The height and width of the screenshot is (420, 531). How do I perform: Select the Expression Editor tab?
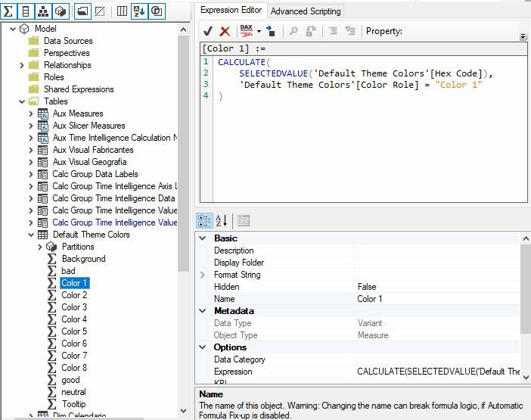pos(231,10)
